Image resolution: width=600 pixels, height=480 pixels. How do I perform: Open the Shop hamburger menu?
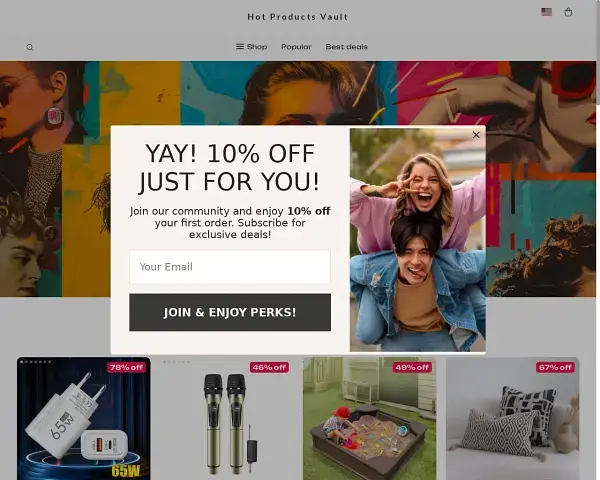(251, 47)
